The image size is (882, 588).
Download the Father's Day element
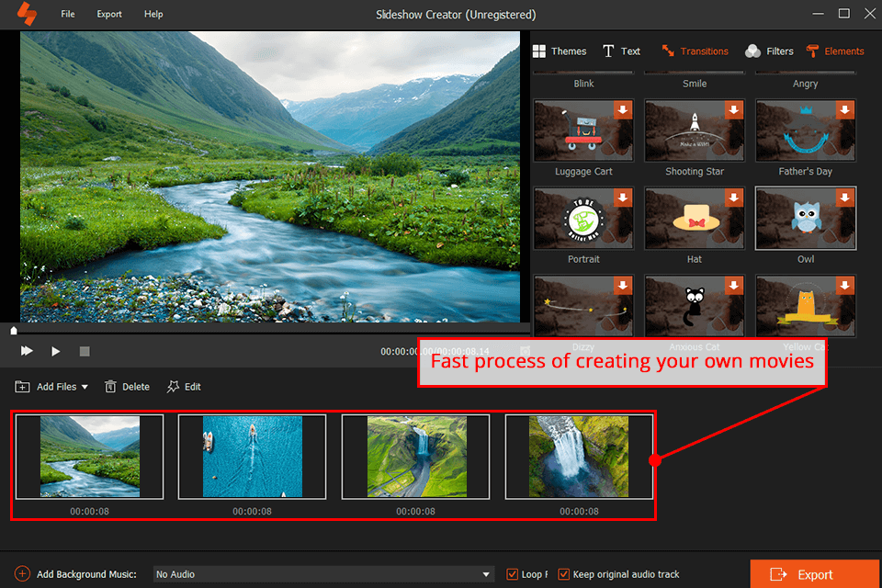tap(844, 109)
